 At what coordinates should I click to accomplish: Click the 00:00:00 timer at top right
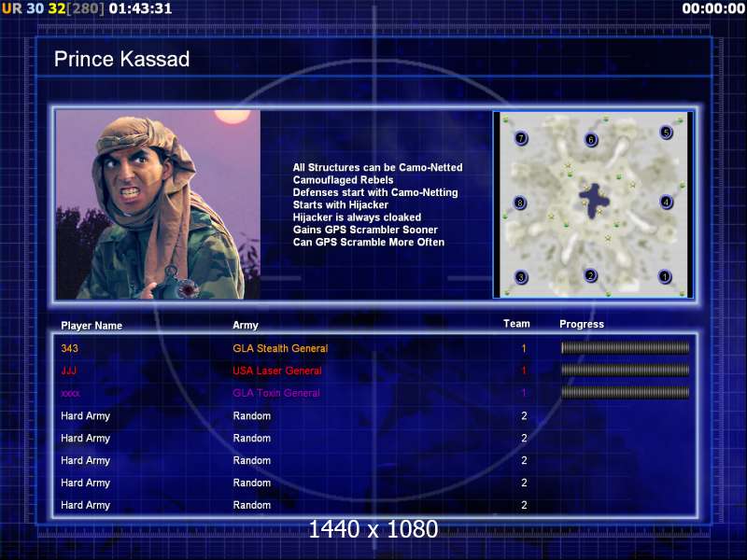click(713, 8)
